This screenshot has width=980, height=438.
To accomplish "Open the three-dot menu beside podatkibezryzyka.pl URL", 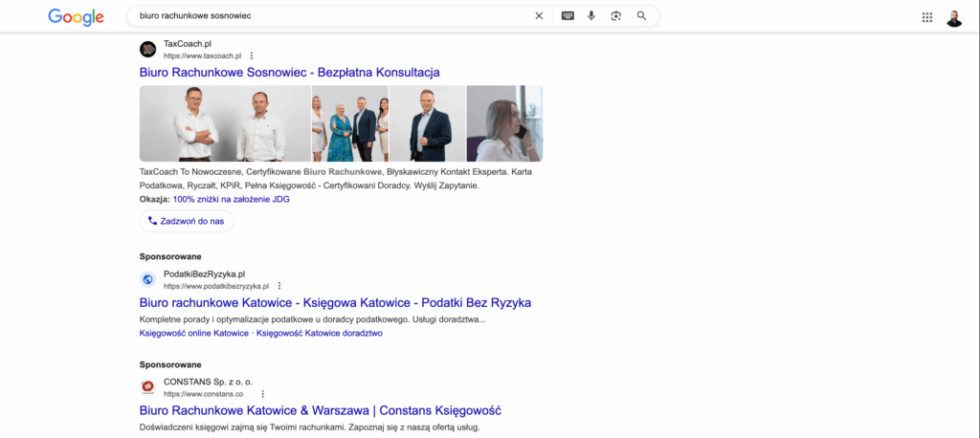I will pos(279,286).
